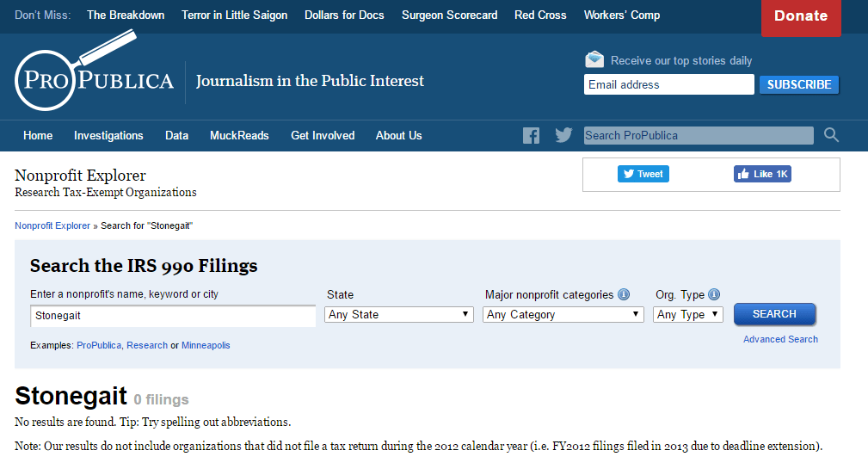Open the Data menu item

click(176, 136)
